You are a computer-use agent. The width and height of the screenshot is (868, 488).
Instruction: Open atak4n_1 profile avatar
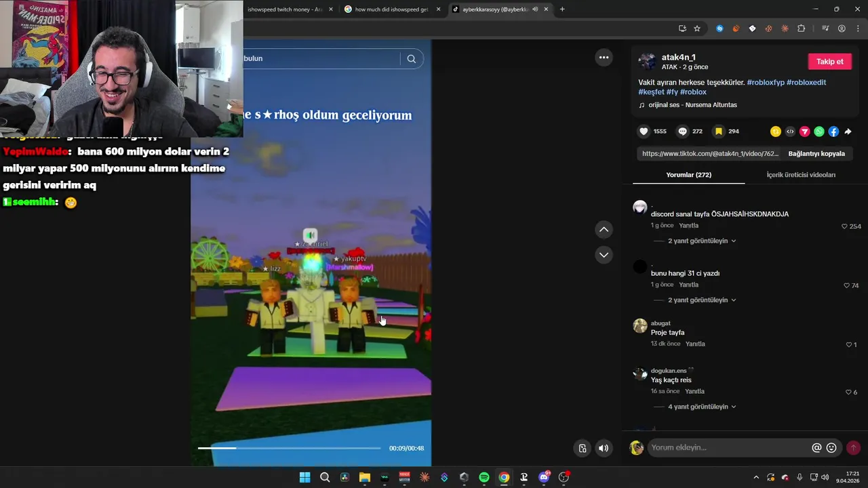tap(648, 62)
